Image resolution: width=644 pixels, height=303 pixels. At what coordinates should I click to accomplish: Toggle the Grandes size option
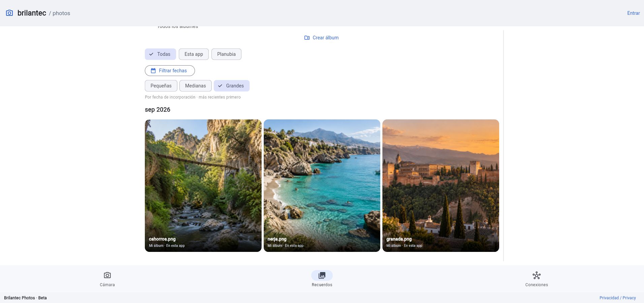point(232,86)
